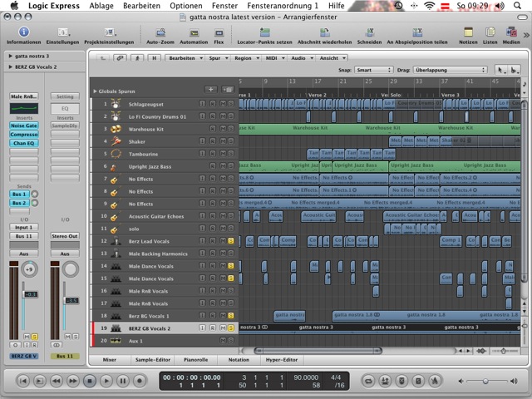Click the Tambourine track icon

116,154
